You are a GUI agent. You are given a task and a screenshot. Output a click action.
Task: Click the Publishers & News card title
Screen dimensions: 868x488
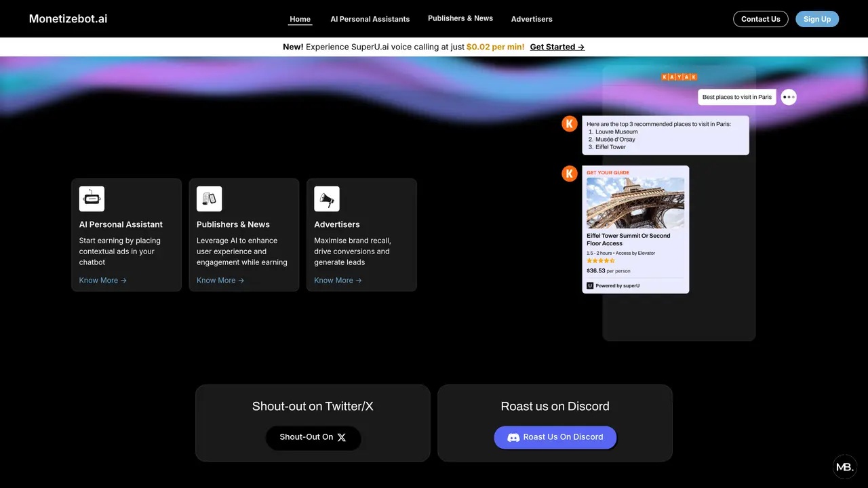pyautogui.click(x=233, y=224)
